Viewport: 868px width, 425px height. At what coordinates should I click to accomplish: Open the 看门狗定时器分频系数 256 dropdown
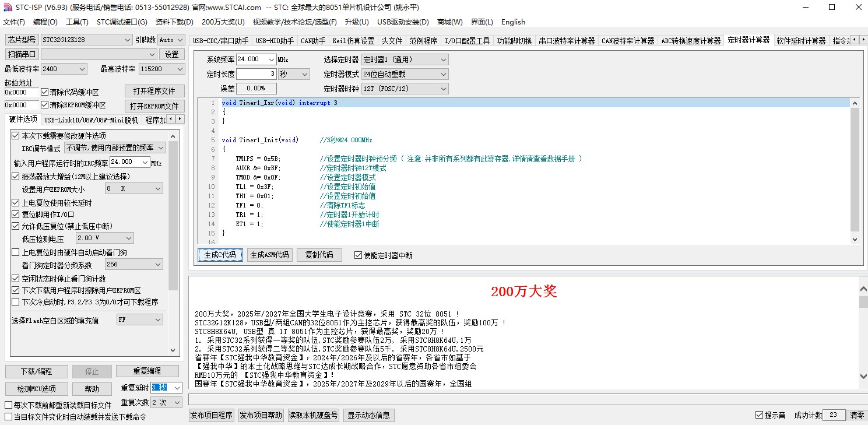[x=133, y=265]
